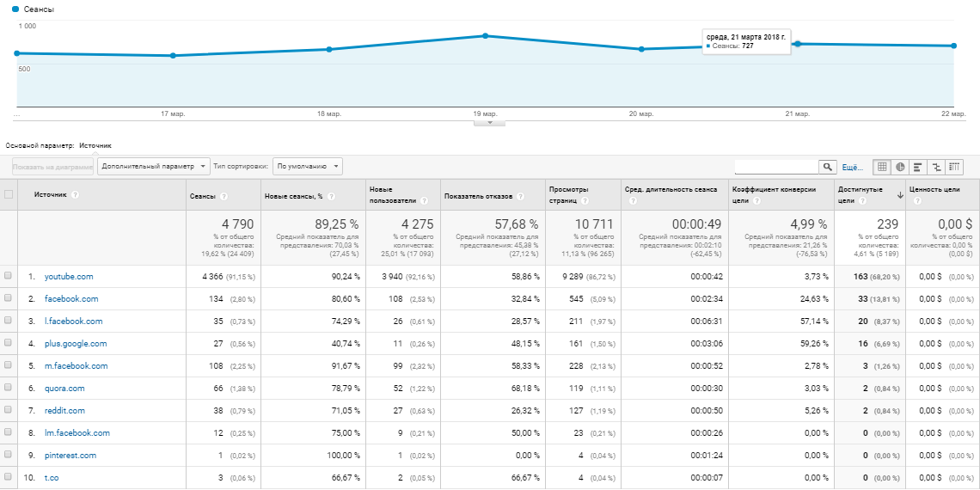The width and height of the screenshot is (980, 490).
Task: Click help icon next to Сеансы column
Action: (224, 196)
